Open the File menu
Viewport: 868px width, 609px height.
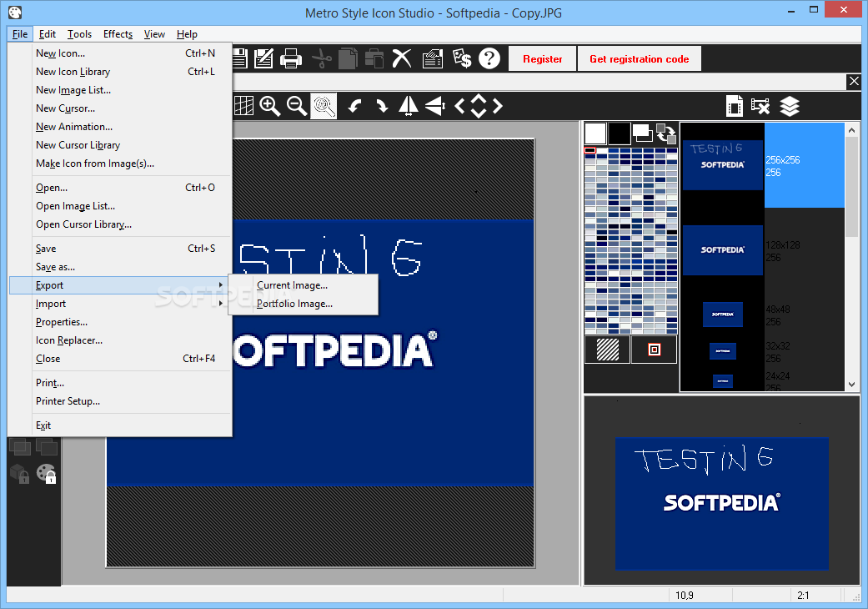(19, 33)
